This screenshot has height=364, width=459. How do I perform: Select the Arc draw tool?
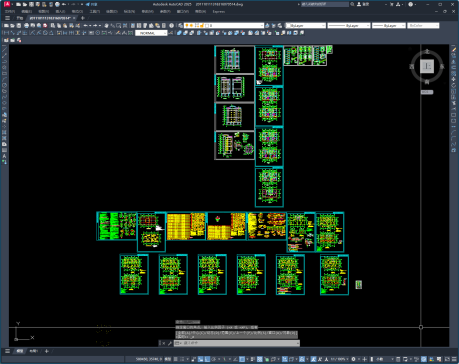pyautogui.click(x=4, y=79)
